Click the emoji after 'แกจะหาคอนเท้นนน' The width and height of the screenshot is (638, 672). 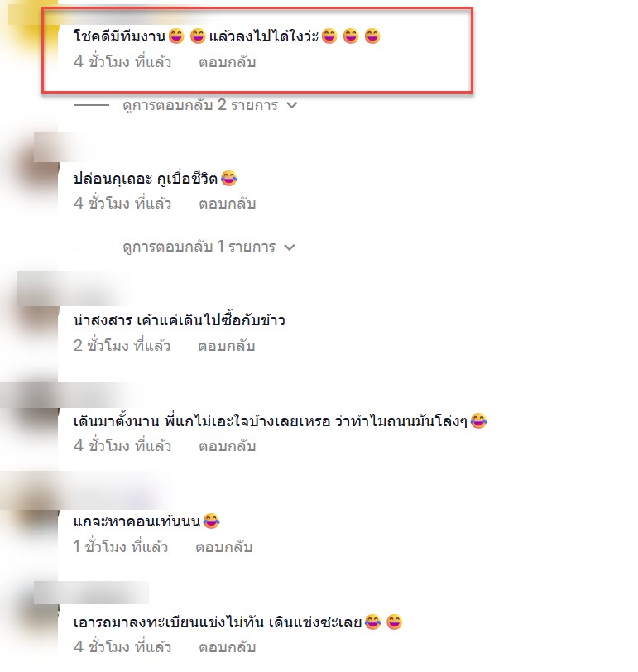(211, 521)
